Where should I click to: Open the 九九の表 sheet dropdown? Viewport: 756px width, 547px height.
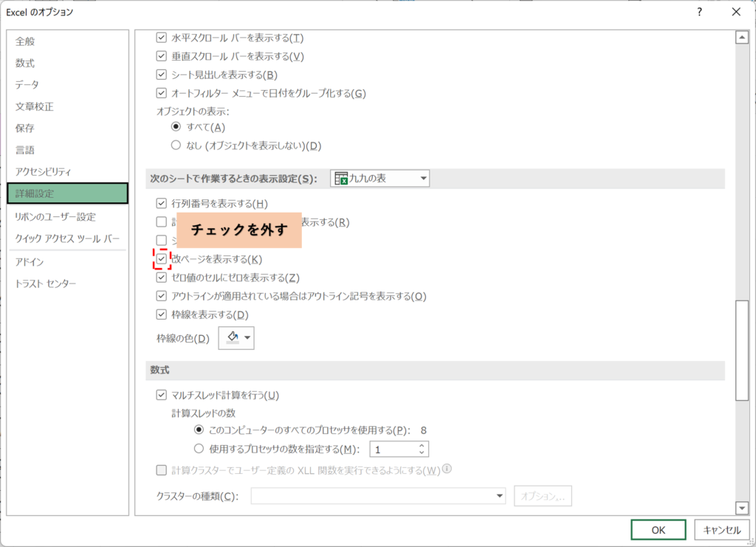(x=380, y=178)
